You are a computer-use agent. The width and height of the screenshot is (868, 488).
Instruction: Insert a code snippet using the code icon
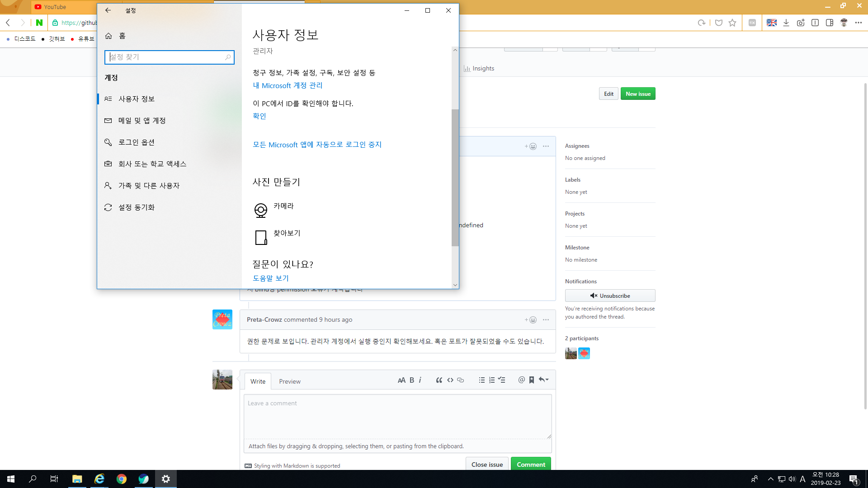point(450,380)
